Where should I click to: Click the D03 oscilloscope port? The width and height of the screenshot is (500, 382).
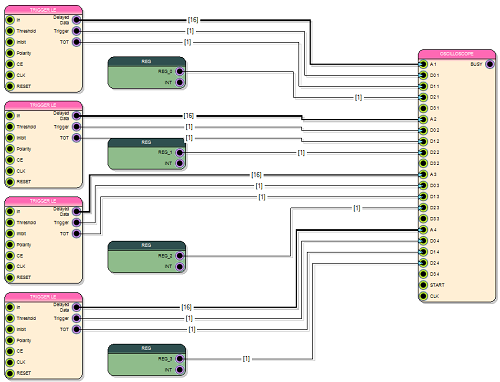423,185
